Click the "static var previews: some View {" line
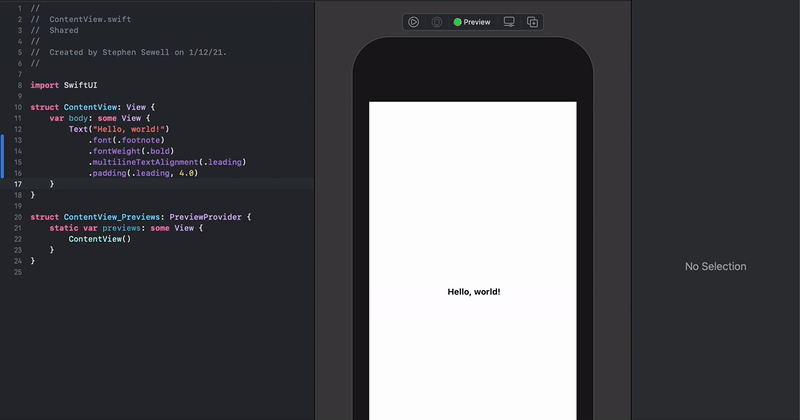The image size is (800, 420). (x=126, y=228)
